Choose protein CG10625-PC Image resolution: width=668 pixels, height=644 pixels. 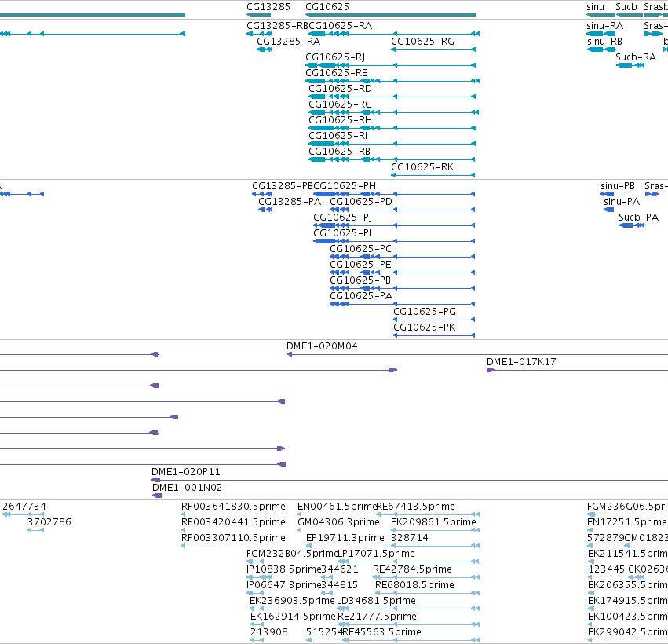[360, 249]
